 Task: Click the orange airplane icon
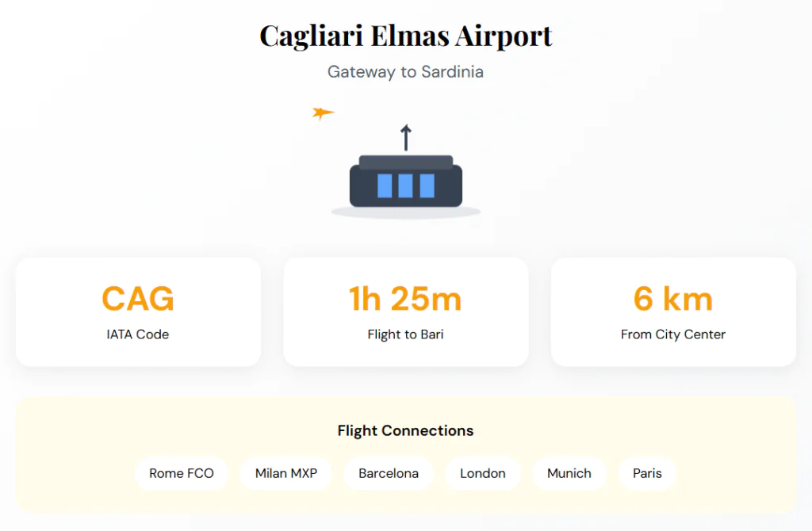click(322, 113)
